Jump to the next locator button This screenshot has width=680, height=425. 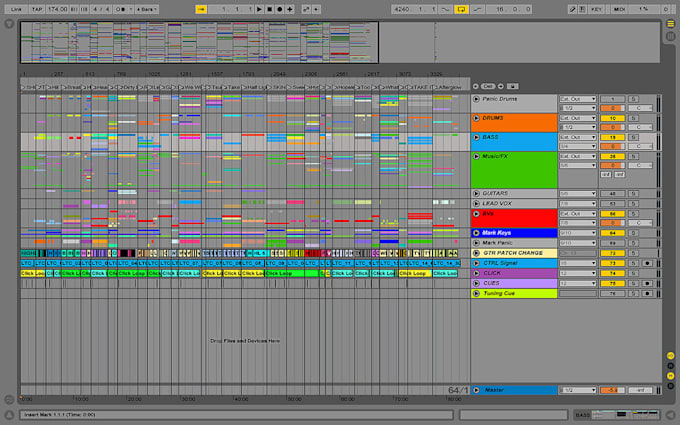[501, 86]
